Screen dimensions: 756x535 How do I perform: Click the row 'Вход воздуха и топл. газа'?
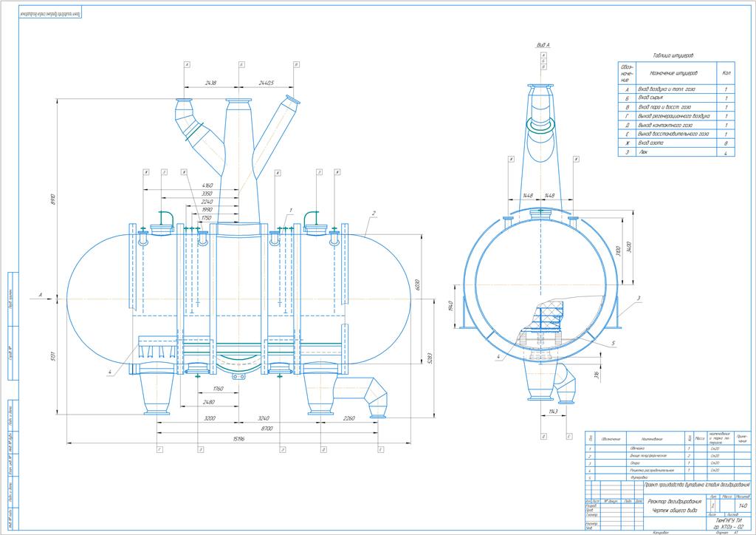click(x=667, y=89)
